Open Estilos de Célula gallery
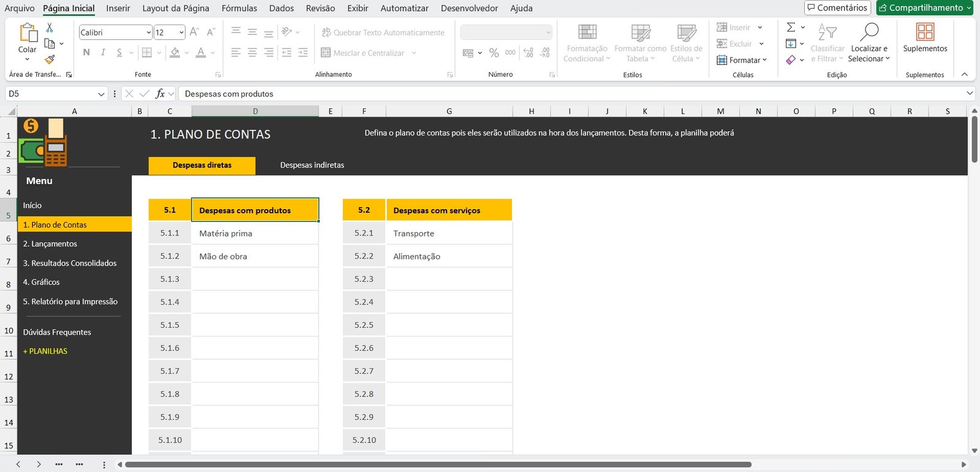Image resolution: width=980 pixels, height=472 pixels. click(686, 43)
